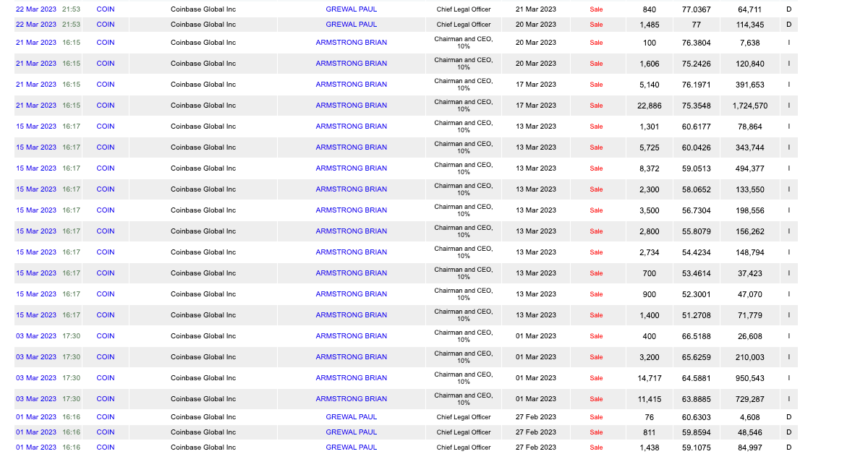Click Chief Legal Officer in the 4,608 row
Screen dimensions: 868x454
point(464,417)
